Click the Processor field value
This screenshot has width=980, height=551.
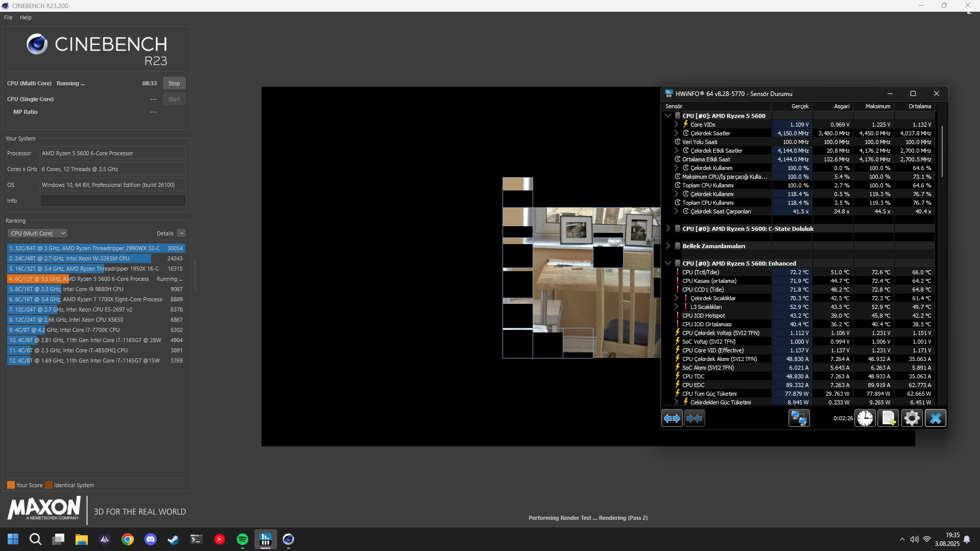pyautogui.click(x=113, y=153)
